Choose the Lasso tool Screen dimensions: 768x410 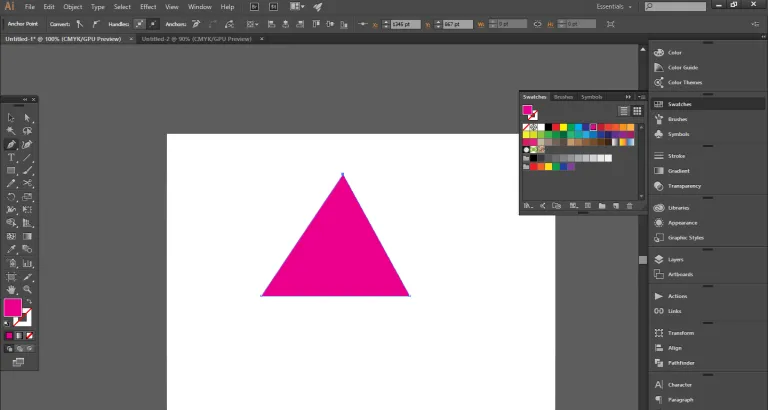click(27, 131)
